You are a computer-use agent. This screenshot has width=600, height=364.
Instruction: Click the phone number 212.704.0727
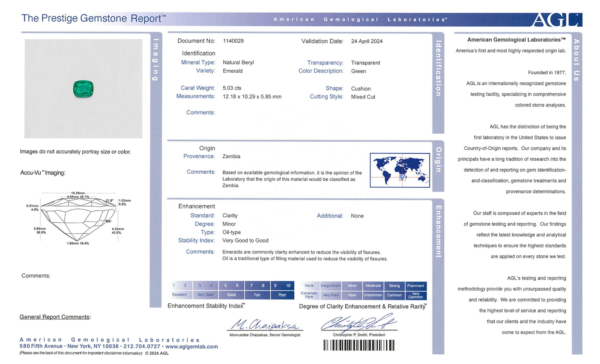[x=142, y=346]
